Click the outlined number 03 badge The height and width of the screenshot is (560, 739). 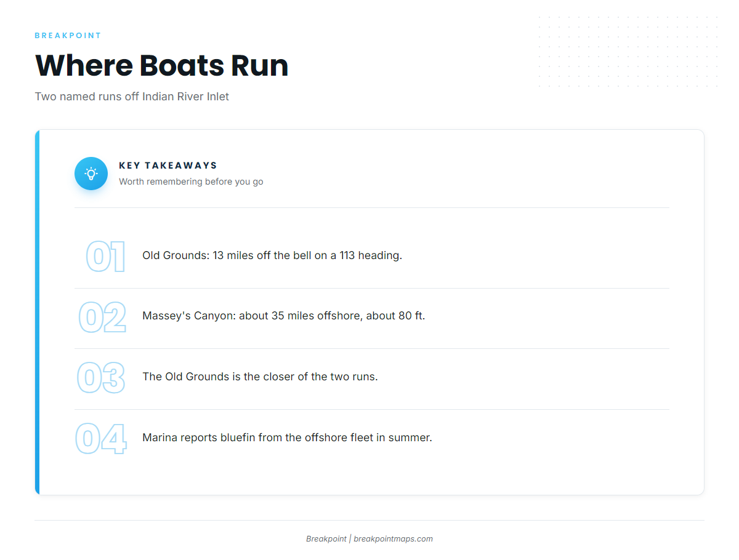[x=101, y=378]
